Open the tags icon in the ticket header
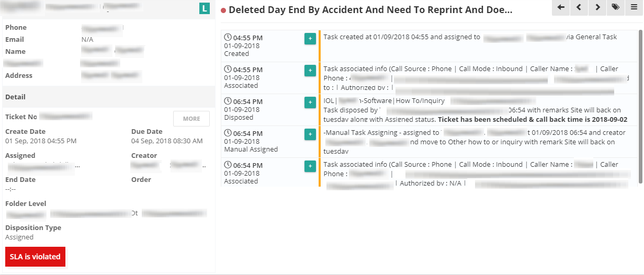 (x=615, y=7)
